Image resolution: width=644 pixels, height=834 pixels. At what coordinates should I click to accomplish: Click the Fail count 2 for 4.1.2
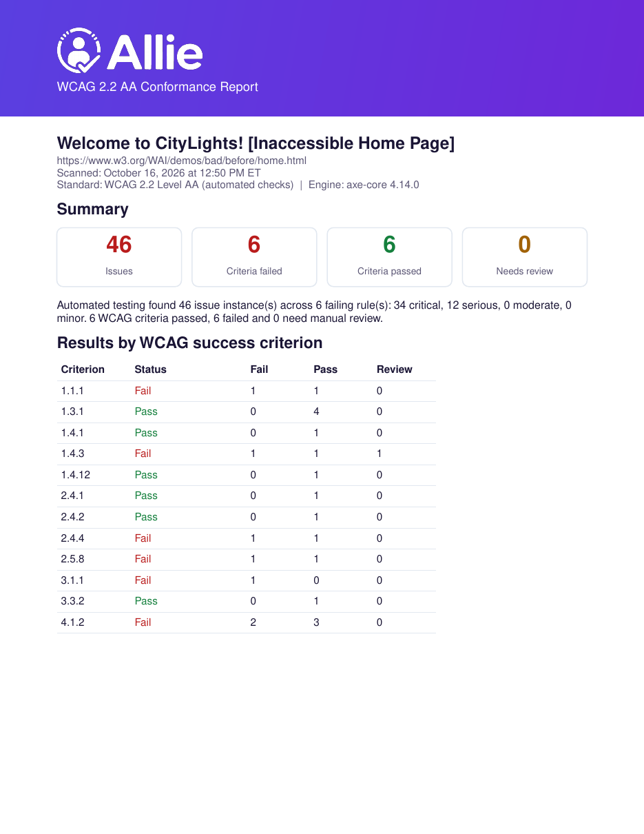(x=253, y=622)
